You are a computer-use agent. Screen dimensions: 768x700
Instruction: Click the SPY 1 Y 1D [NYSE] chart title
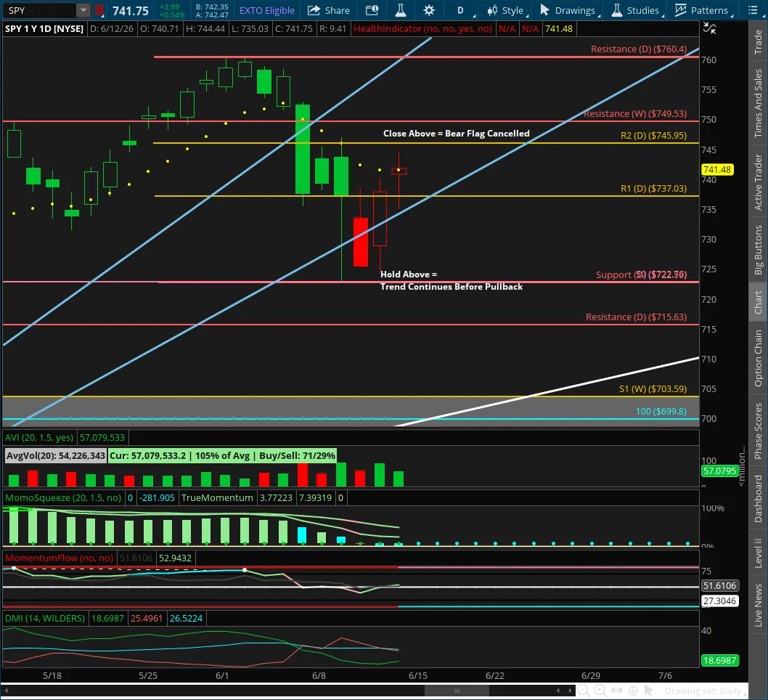pyautogui.click(x=44, y=29)
